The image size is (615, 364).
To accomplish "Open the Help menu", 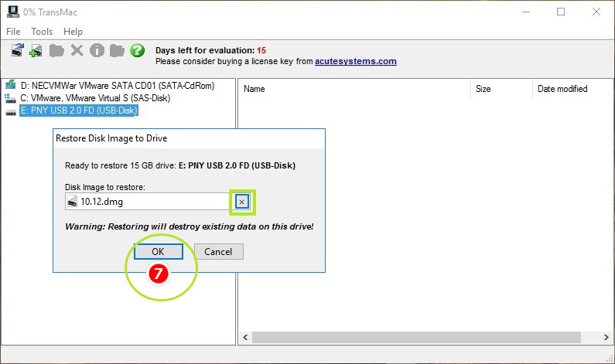I will pos(73,32).
